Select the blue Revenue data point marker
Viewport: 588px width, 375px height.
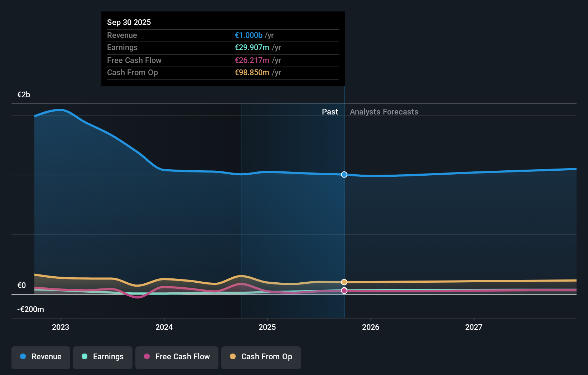(x=344, y=175)
